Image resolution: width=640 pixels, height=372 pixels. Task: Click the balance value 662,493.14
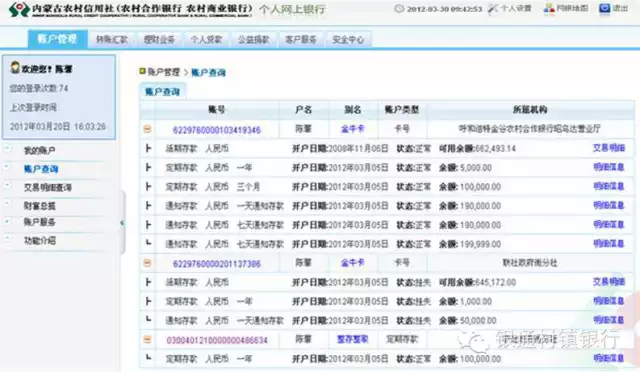tap(495, 149)
